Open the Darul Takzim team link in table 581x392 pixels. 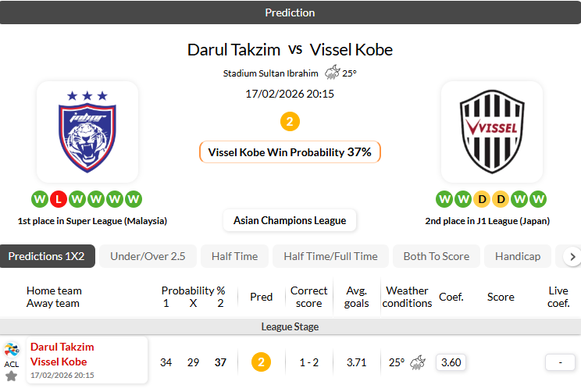[x=62, y=347]
